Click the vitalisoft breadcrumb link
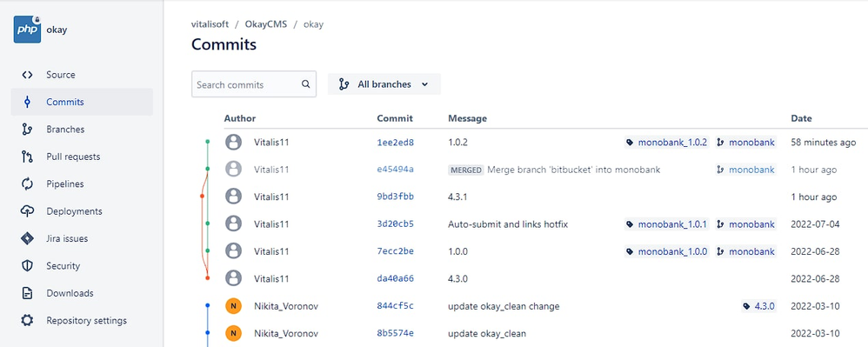868x347 pixels. (x=210, y=24)
